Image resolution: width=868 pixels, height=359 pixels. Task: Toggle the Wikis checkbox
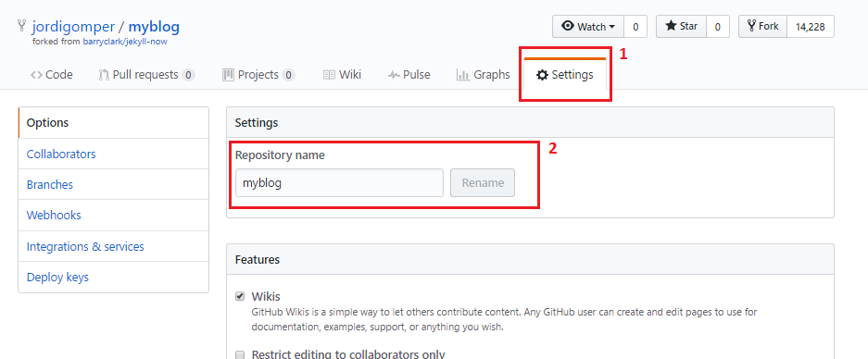point(240,296)
